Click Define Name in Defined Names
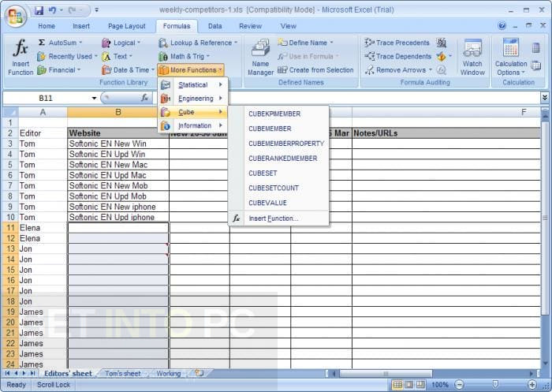552x392 pixels. click(x=305, y=43)
